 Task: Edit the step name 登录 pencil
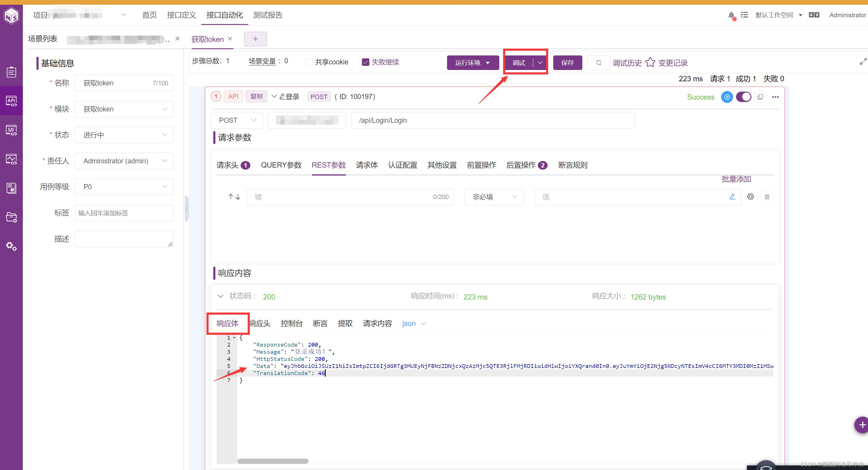pos(282,97)
